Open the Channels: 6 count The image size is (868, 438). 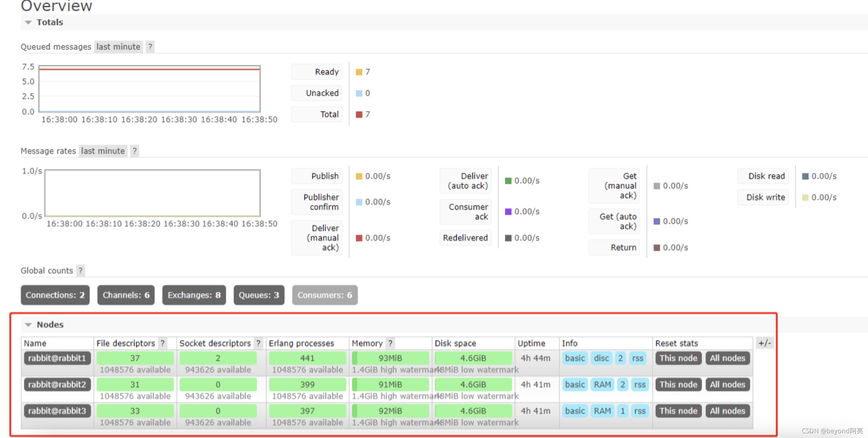(x=126, y=295)
